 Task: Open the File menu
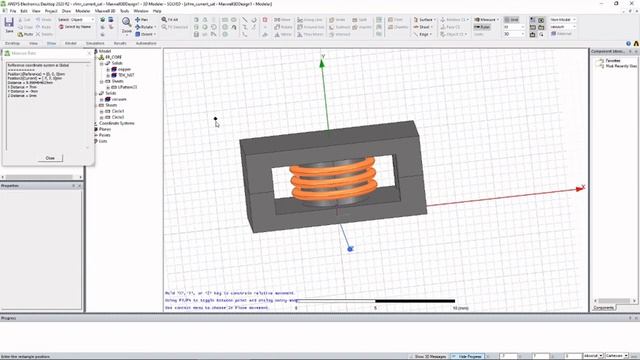coord(13,11)
